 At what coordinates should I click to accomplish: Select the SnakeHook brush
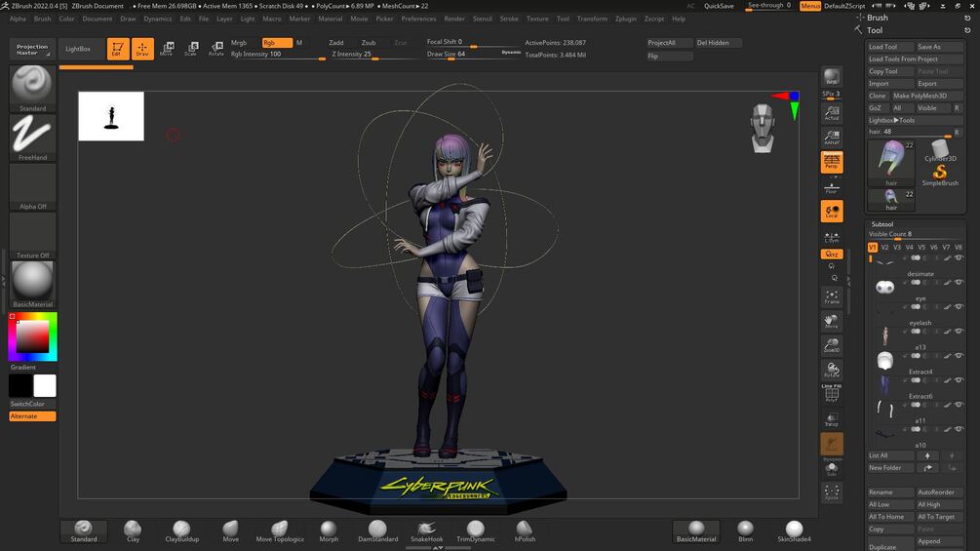(x=426, y=531)
